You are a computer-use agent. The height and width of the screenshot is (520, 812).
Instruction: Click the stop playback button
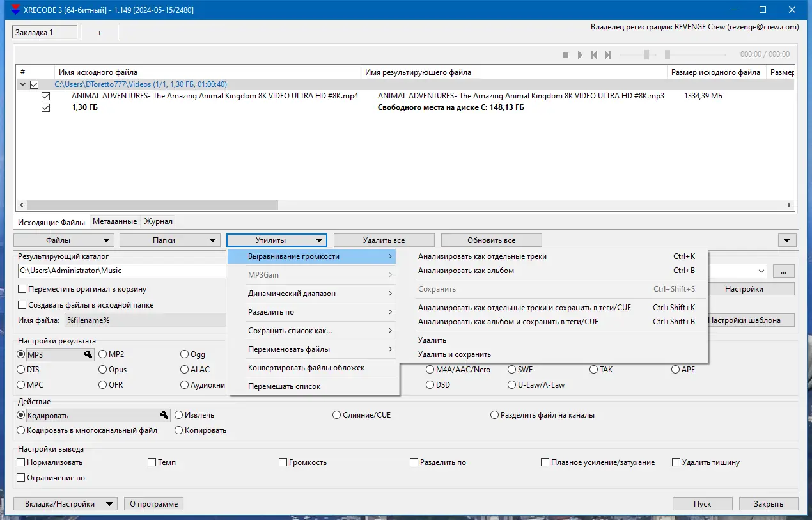566,55
